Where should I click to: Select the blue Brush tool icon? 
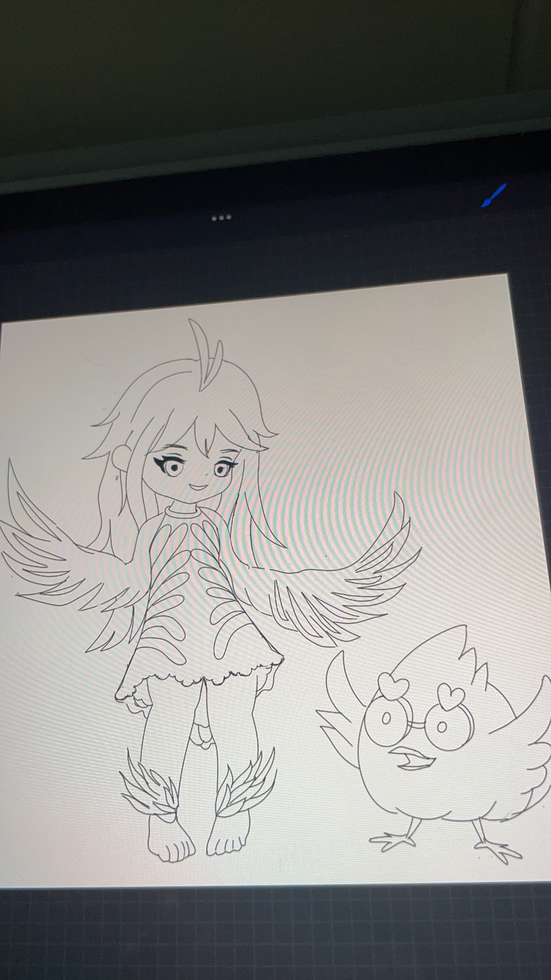(x=494, y=195)
